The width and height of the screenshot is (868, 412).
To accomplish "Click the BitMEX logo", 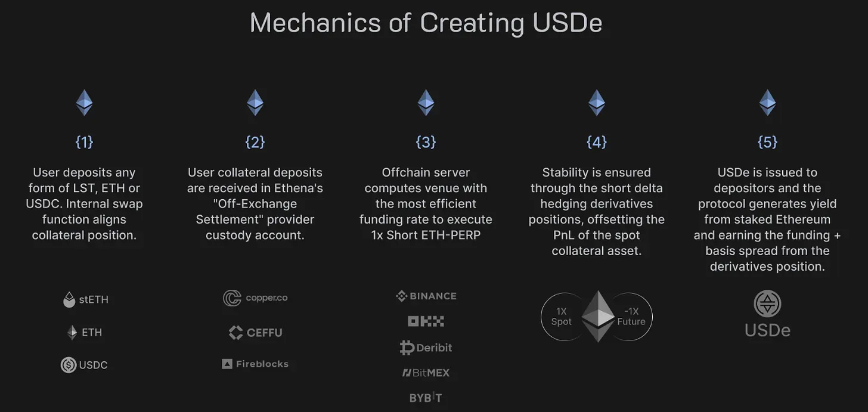I will (x=426, y=373).
